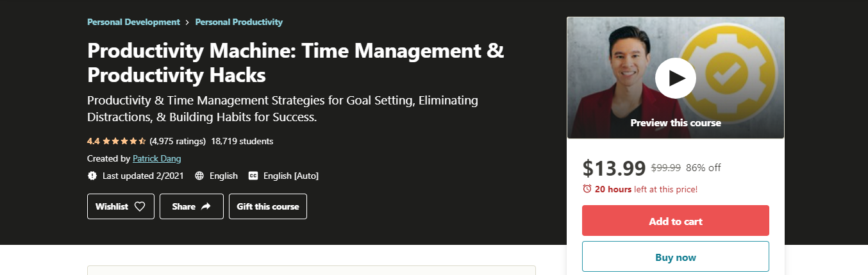The height and width of the screenshot is (275, 868).
Task: Click the $13.99 price
Action: point(613,168)
